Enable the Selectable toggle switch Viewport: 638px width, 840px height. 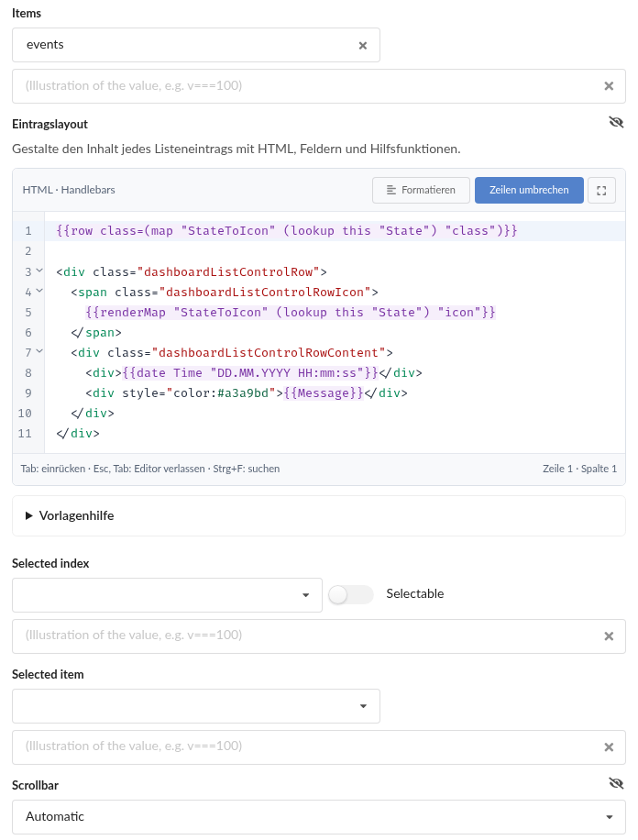coord(351,594)
